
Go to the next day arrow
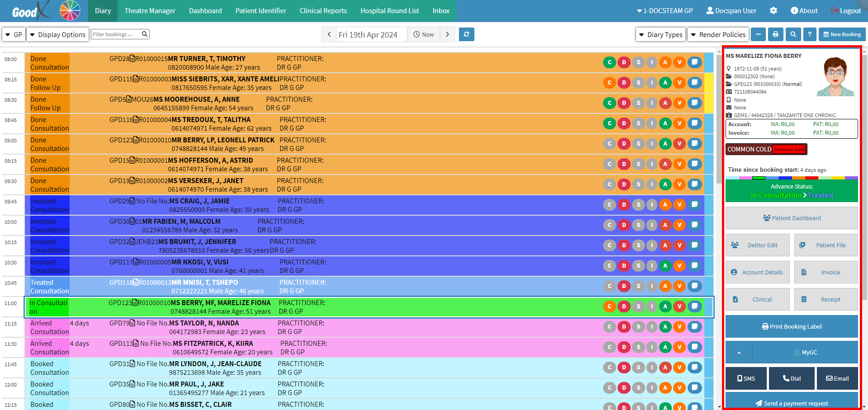coord(447,34)
